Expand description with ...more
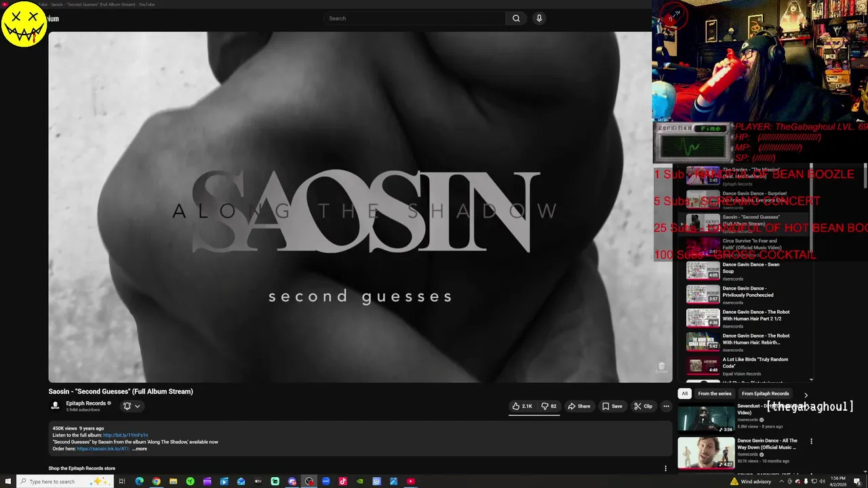Image resolution: width=868 pixels, height=488 pixels. point(139,449)
